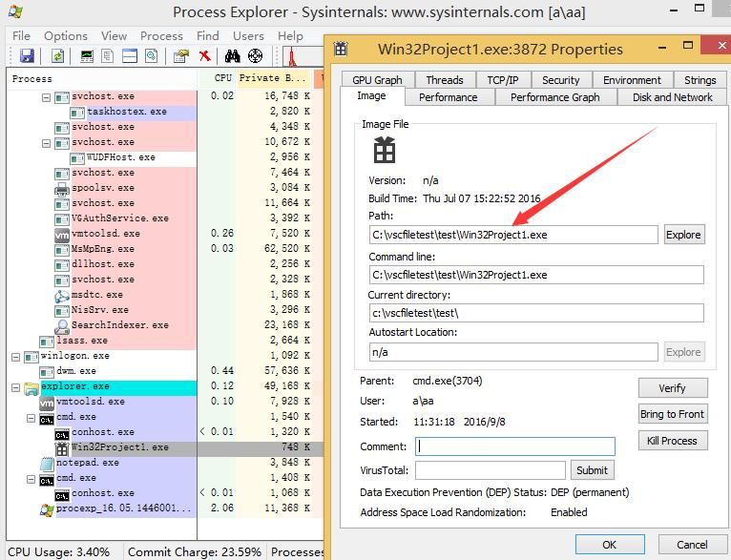Click the SearchIndexer.exe magnifier icon
The height and width of the screenshot is (560, 731).
pos(62,326)
